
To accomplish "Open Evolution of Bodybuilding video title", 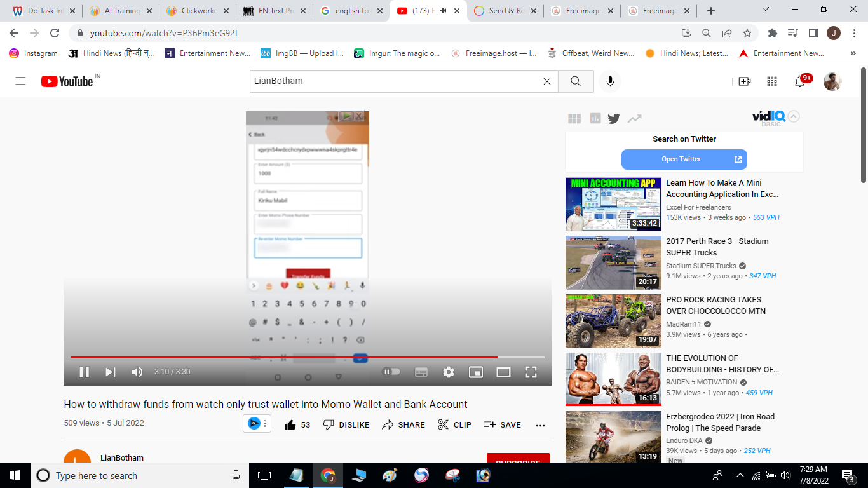I will pyautogui.click(x=722, y=364).
